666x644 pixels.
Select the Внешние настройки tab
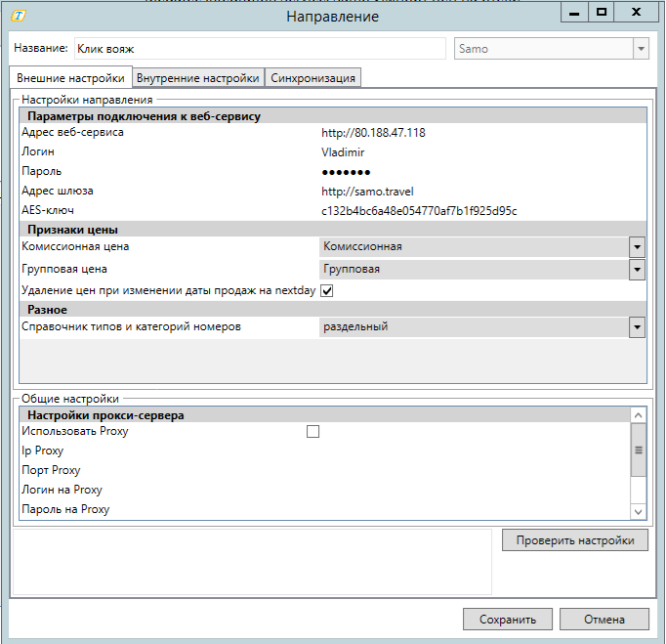(70, 78)
